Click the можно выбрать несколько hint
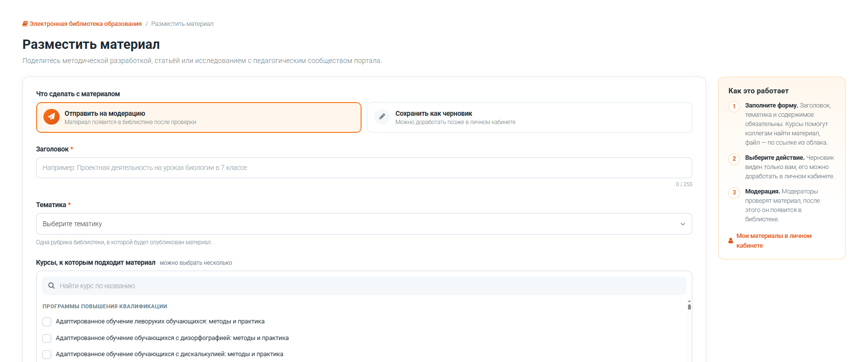 tap(196, 263)
